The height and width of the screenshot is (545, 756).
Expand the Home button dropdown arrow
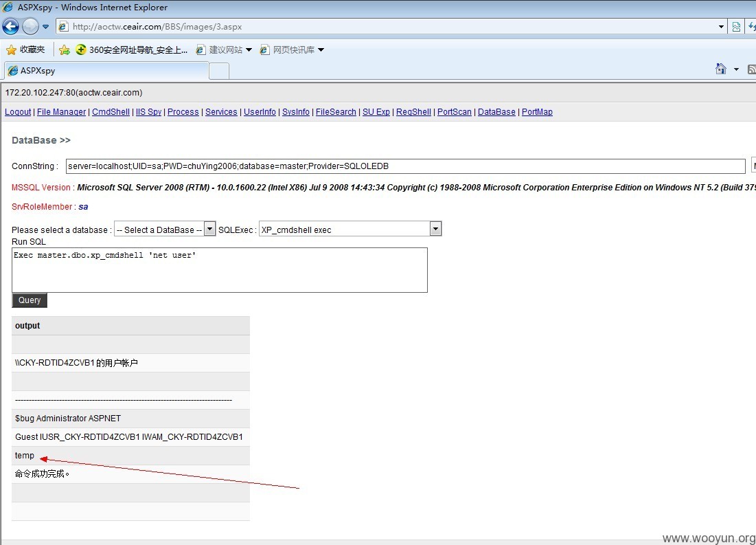(x=736, y=69)
